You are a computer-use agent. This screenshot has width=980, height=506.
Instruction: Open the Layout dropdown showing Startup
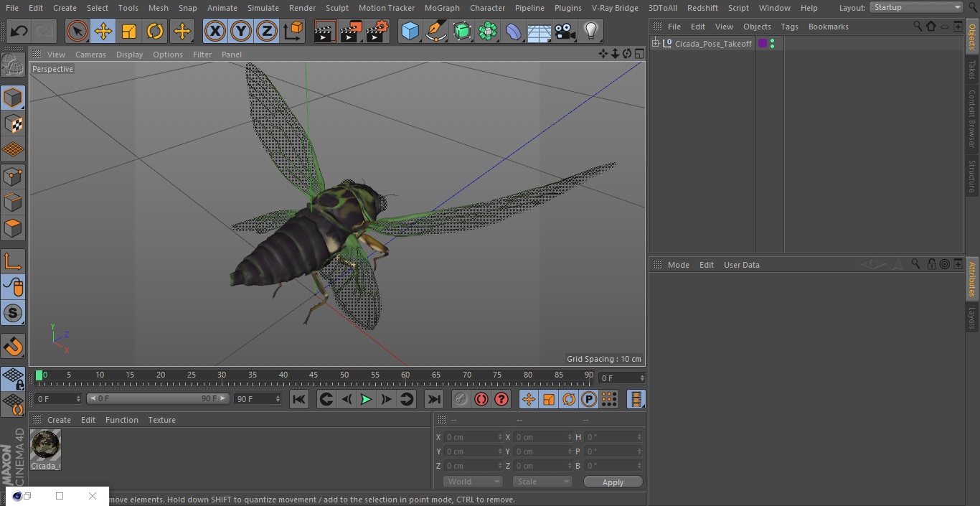(917, 7)
